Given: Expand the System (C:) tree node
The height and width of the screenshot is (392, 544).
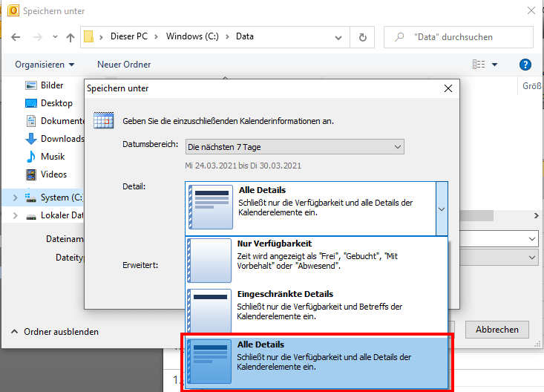Looking at the screenshot, I should tap(16, 197).
